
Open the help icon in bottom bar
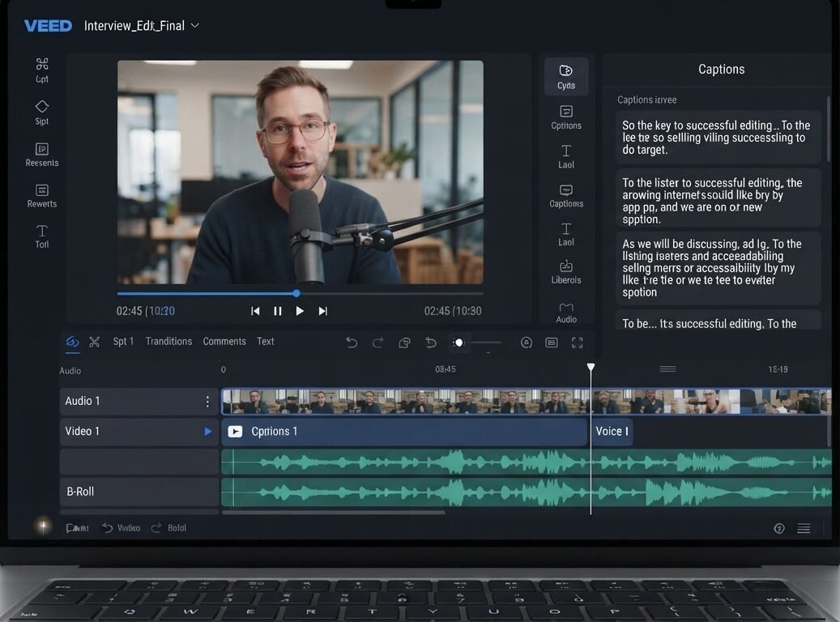[779, 529]
